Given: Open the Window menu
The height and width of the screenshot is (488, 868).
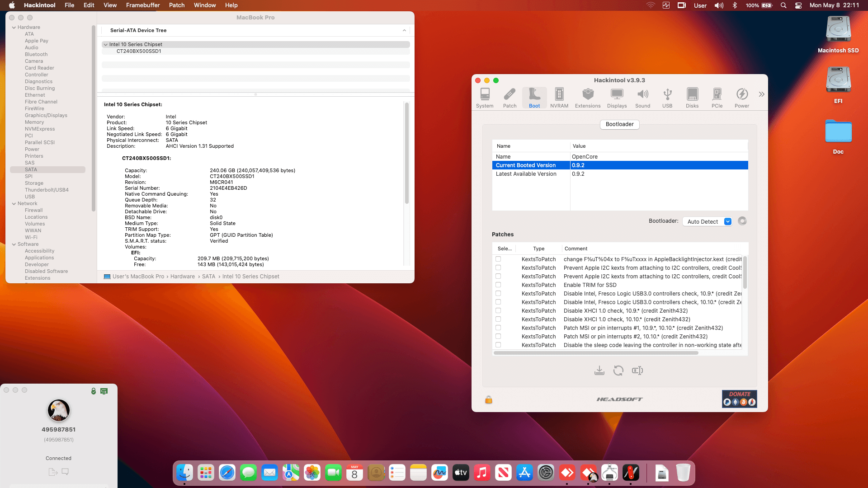Looking at the screenshot, I should [205, 5].
